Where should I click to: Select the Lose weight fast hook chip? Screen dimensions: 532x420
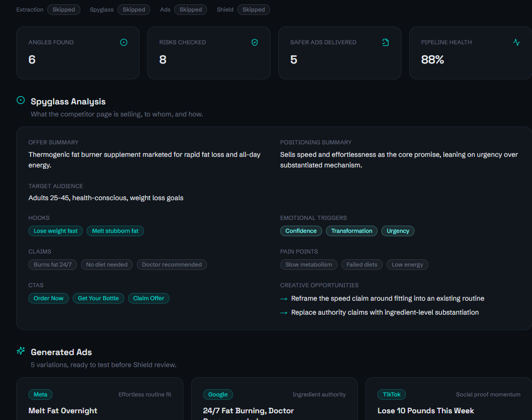coord(56,231)
